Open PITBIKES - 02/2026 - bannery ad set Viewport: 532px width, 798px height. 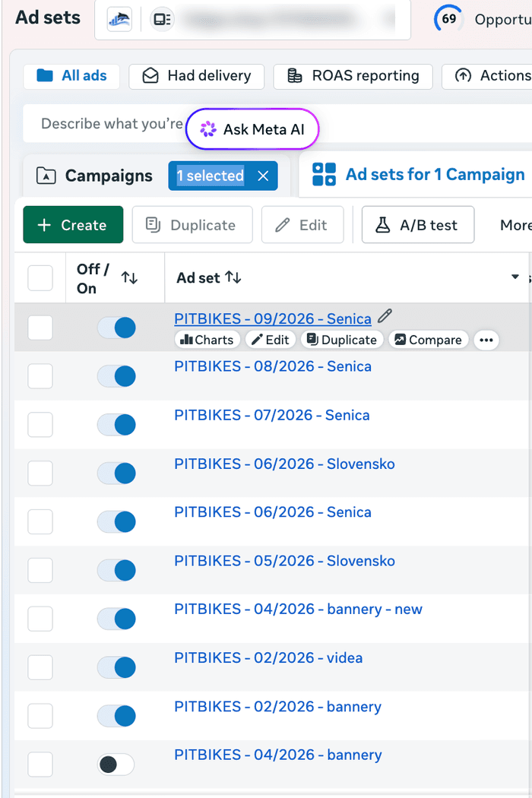pyautogui.click(x=278, y=707)
